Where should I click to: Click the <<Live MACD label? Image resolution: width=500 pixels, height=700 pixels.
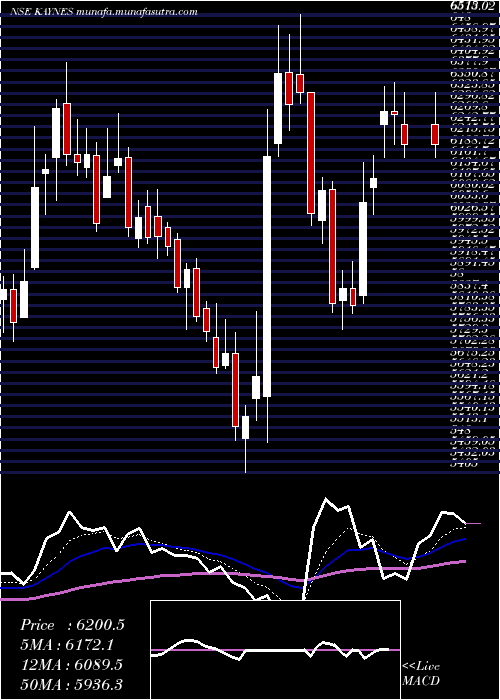pos(421,674)
